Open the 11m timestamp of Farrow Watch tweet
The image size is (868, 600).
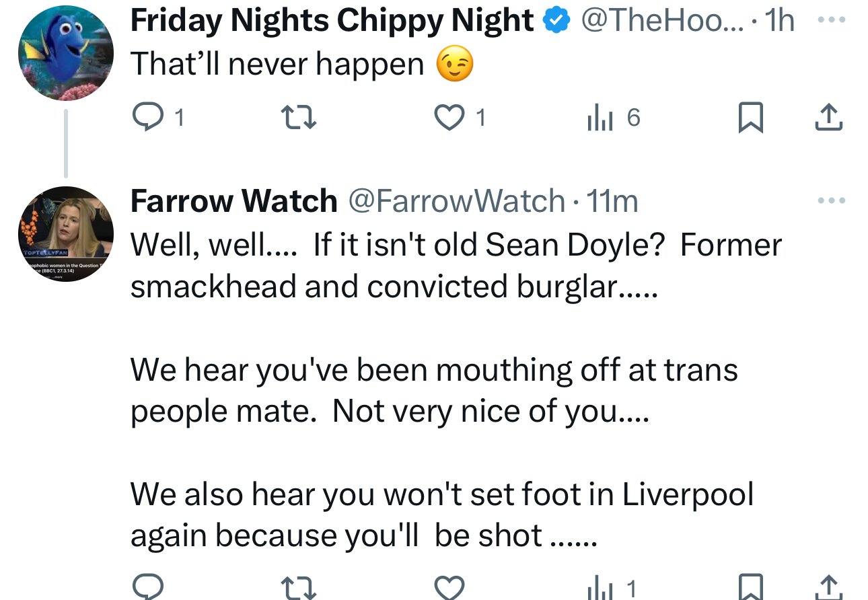coord(612,200)
